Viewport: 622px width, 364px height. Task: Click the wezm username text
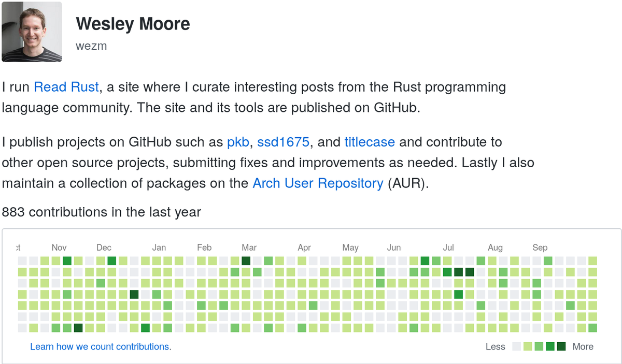coord(91,46)
